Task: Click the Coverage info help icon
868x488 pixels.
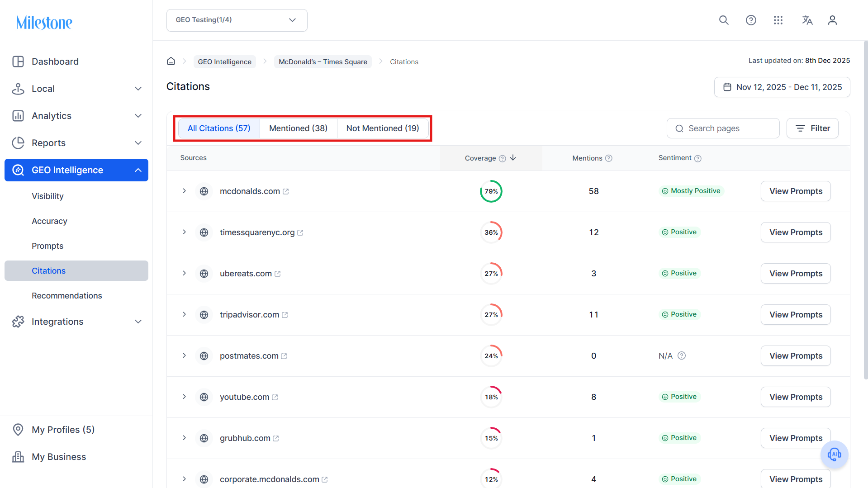Action: coord(502,158)
